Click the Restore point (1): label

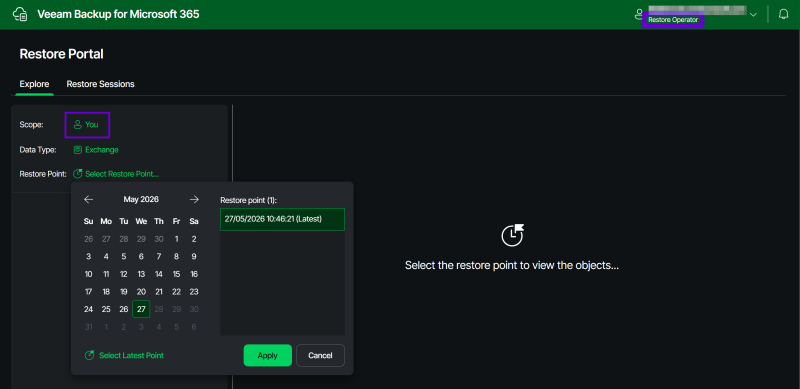(248, 200)
